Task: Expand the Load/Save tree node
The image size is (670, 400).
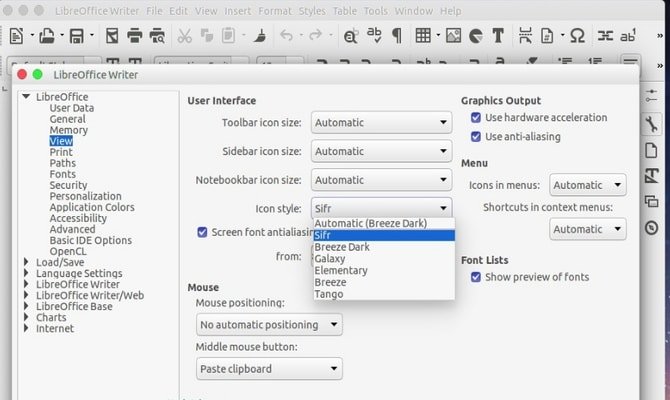Action: pos(26,262)
